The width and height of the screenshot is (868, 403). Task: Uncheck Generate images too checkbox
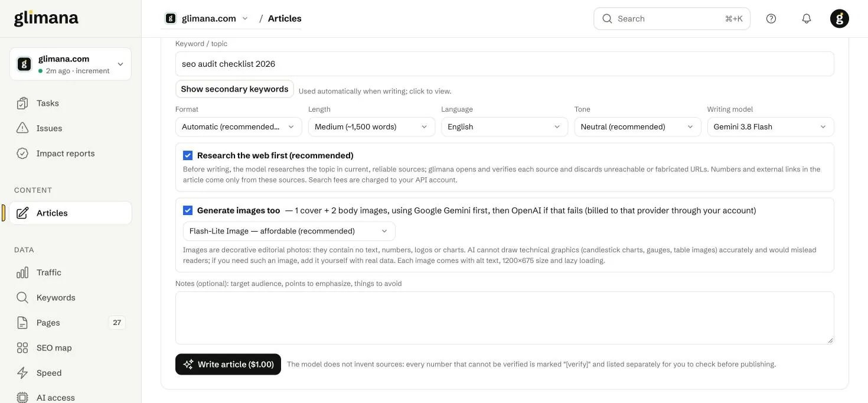coord(188,210)
